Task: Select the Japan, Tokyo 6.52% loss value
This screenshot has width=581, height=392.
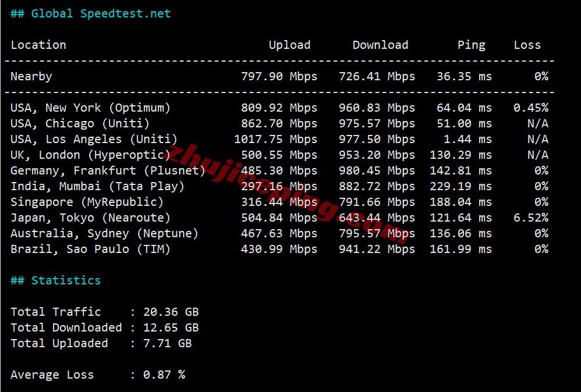Action: point(531,218)
